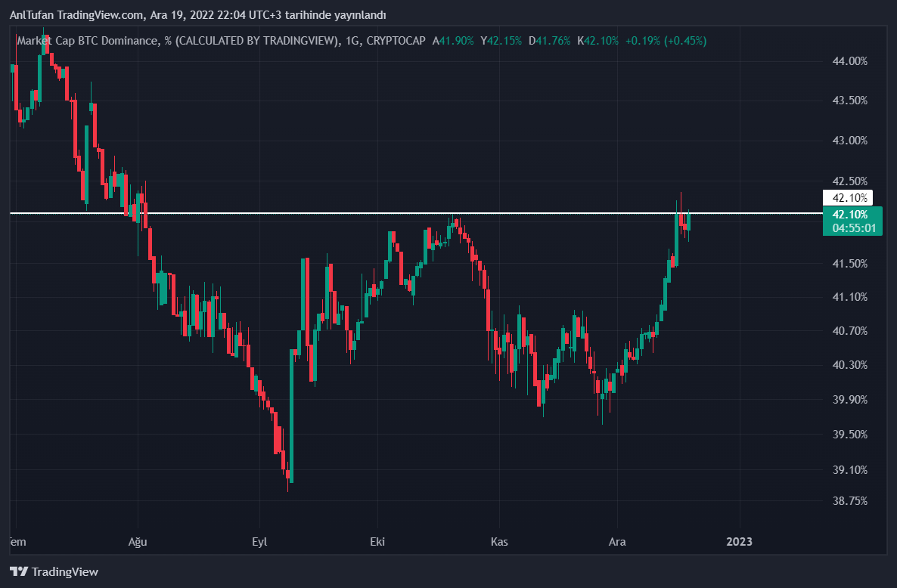Select the 2023 label on time axis

(739, 541)
